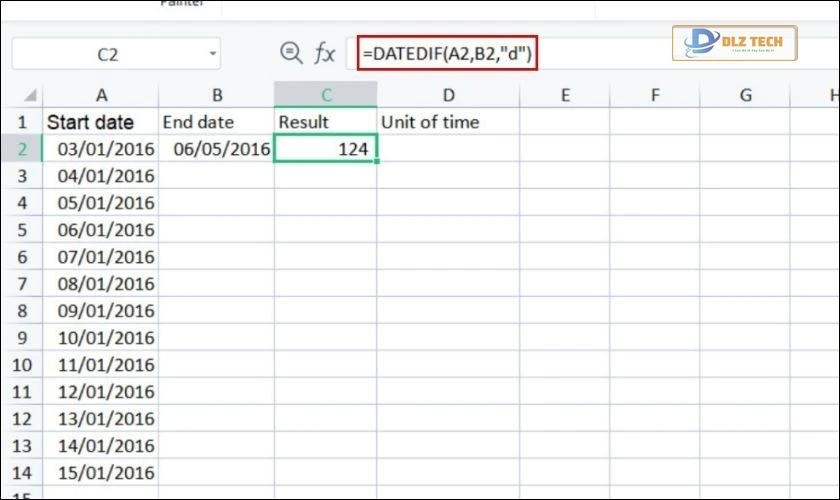
Task: Select the cell containing 07/01/2016
Action: click(x=101, y=257)
